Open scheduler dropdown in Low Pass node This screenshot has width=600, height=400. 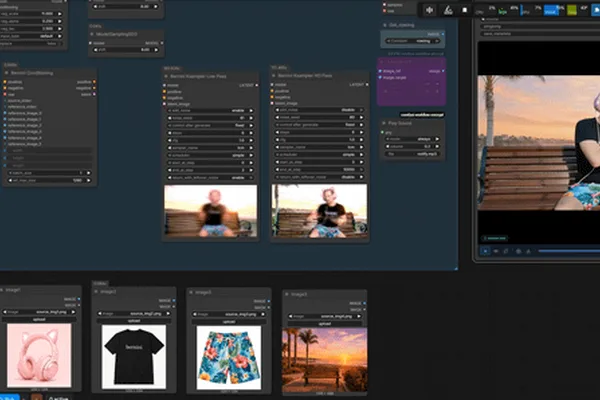click(210, 155)
